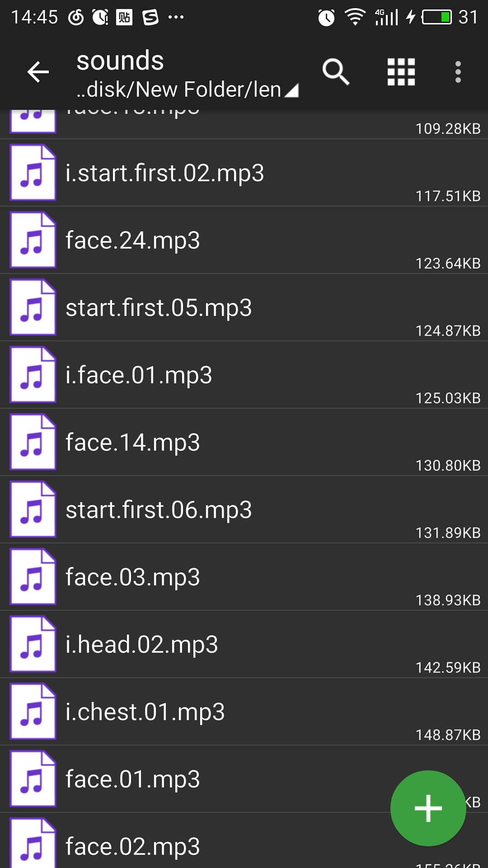Tap the alarm clock status bar icon
The height and width of the screenshot is (868, 488).
(326, 18)
